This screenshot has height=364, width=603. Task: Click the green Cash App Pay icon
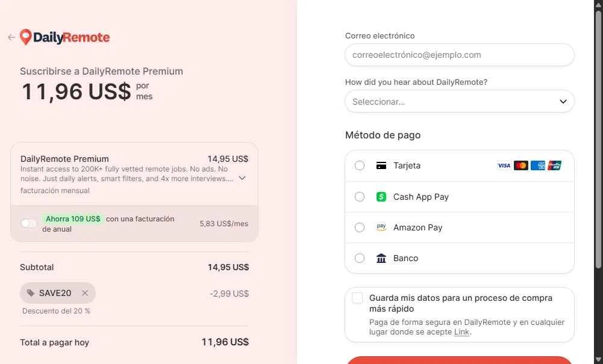click(x=381, y=197)
